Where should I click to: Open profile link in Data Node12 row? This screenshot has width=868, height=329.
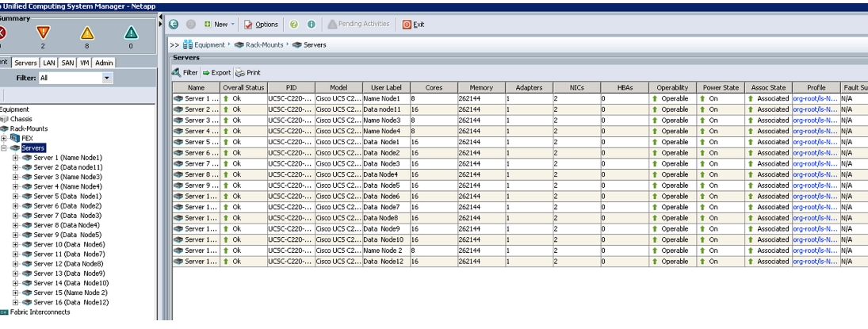[x=816, y=262]
